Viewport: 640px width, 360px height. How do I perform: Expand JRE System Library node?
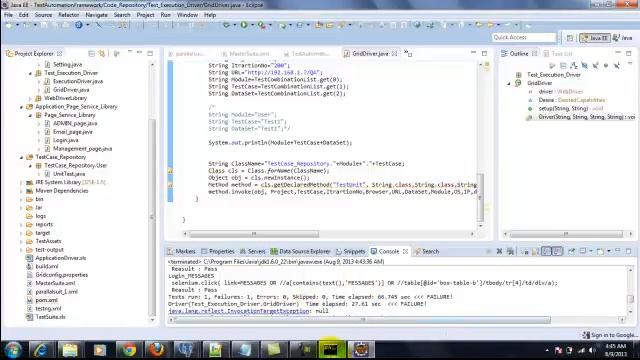pyautogui.click(x=21, y=183)
